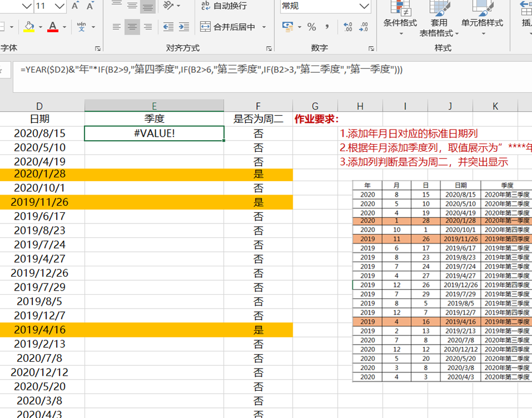Select the 否 cell in the 2020/5/10 row
Image resolution: width=532 pixels, height=418 pixels.
(258, 147)
